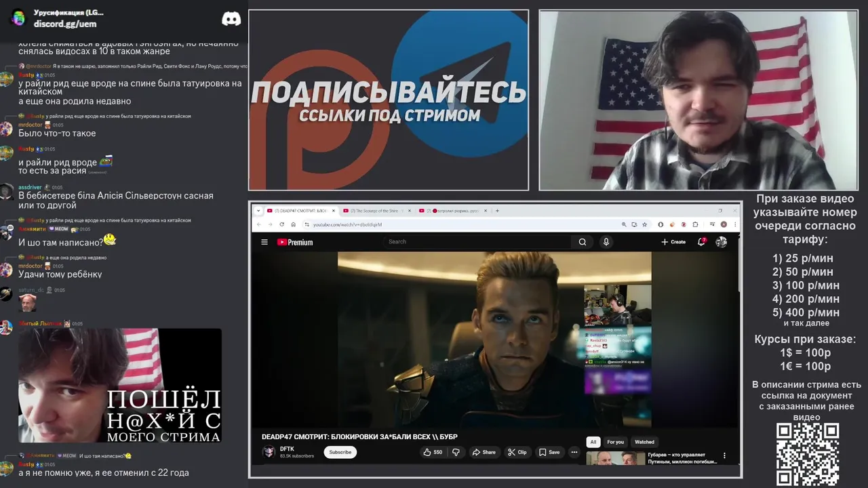Open the Chrome profile avatar
Screen dimensions: 868x488
(x=724, y=224)
